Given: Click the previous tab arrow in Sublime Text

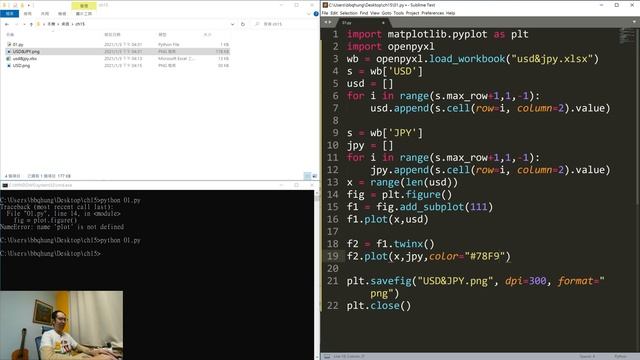Looking at the screenshot, I should click(326, 22).
